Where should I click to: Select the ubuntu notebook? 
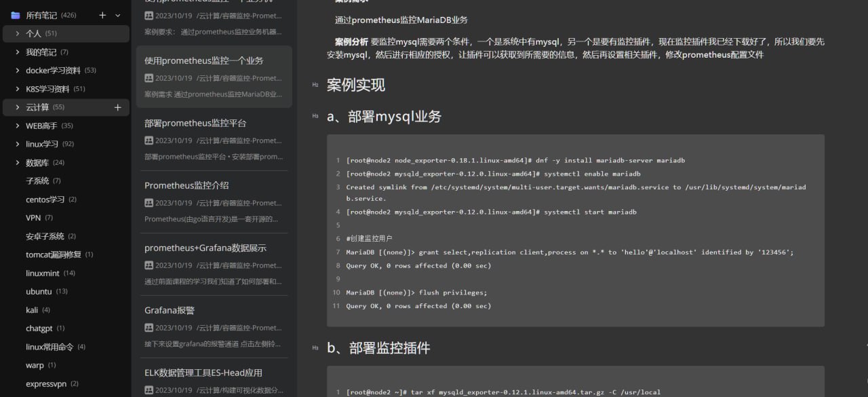pos(39,292)
